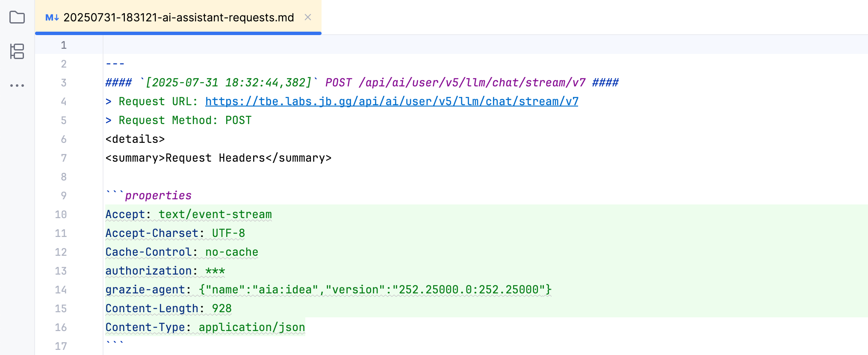Click the Content-Type application/json line
The width and height of the screenshot is (868, 355).
205,327
